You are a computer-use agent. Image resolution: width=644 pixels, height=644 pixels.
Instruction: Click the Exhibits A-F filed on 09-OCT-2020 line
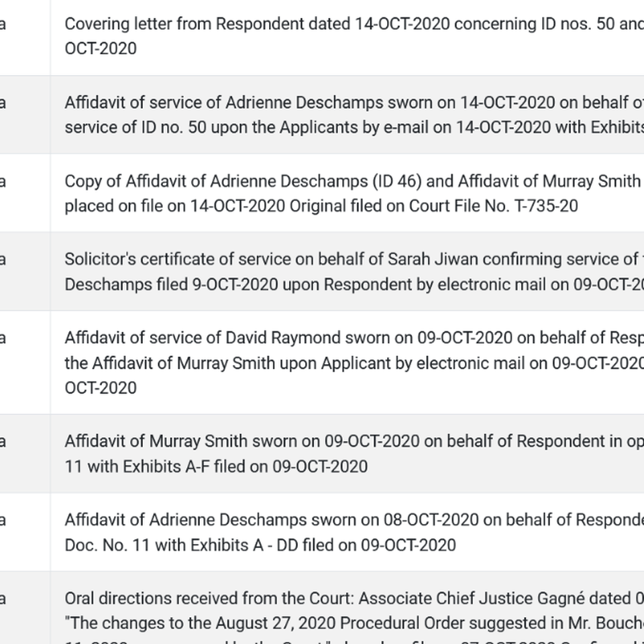216,467
